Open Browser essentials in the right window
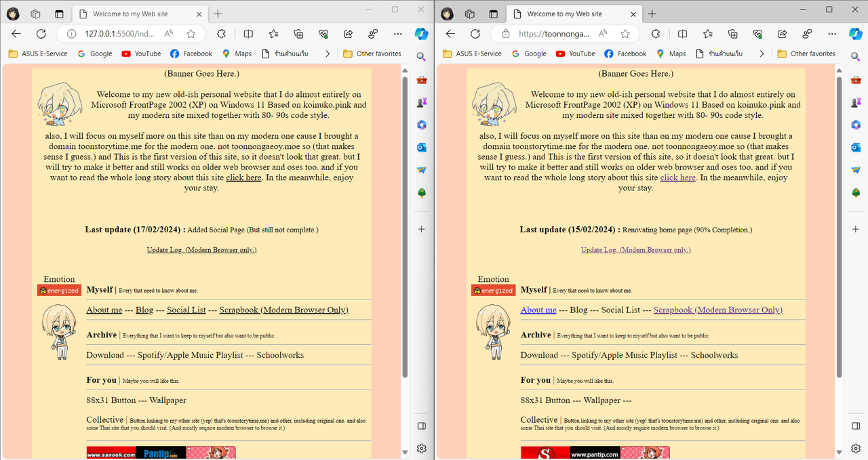 tap(757, 34)
